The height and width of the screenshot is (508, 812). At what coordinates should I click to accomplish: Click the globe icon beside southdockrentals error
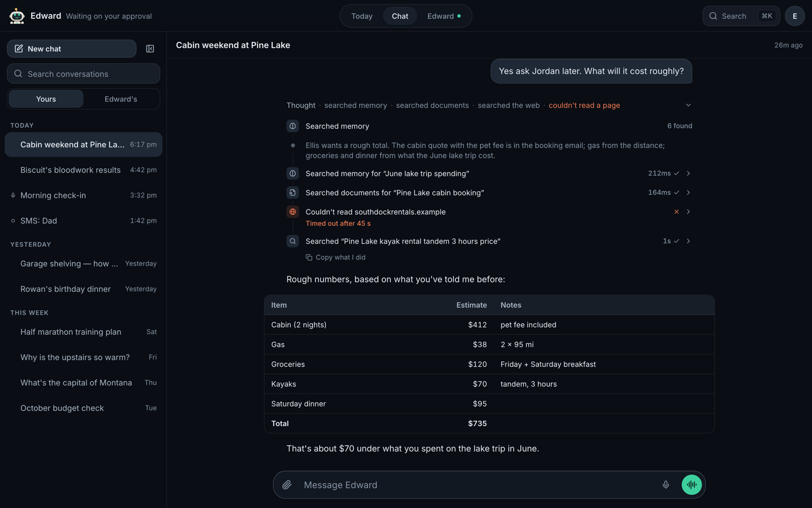pyautogui.click(x=292, y=212)
